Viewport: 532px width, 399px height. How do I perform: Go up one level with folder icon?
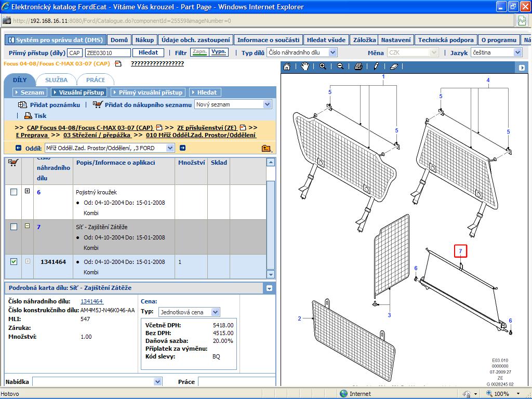point(267,148)
